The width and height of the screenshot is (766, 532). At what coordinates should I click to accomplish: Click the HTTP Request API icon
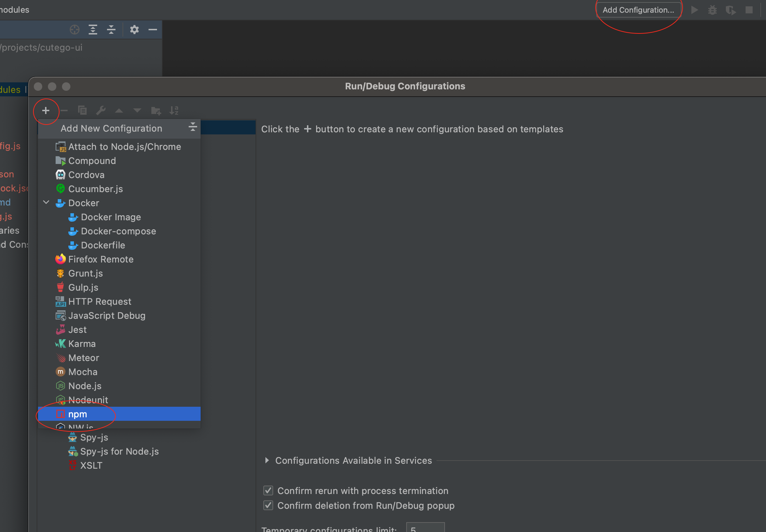coord(61,302)
